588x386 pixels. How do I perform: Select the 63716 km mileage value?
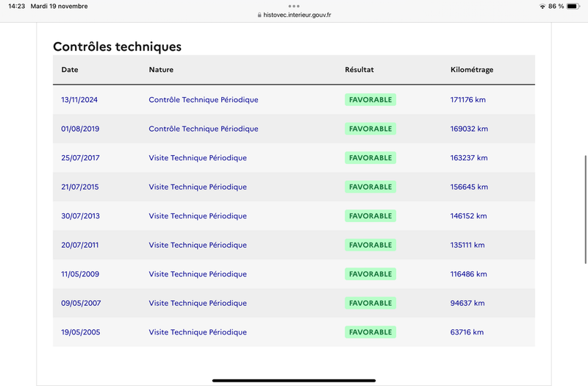[x=467, y=332]
